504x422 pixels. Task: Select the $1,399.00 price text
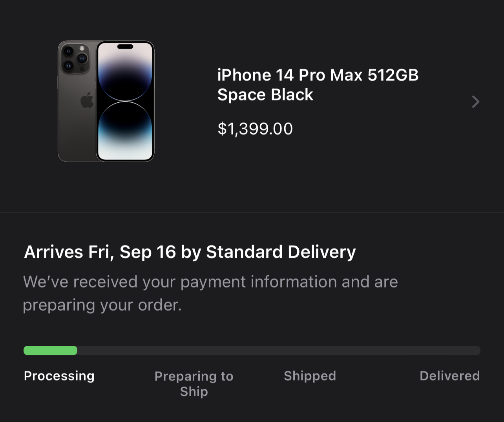(x=255, y=129)
